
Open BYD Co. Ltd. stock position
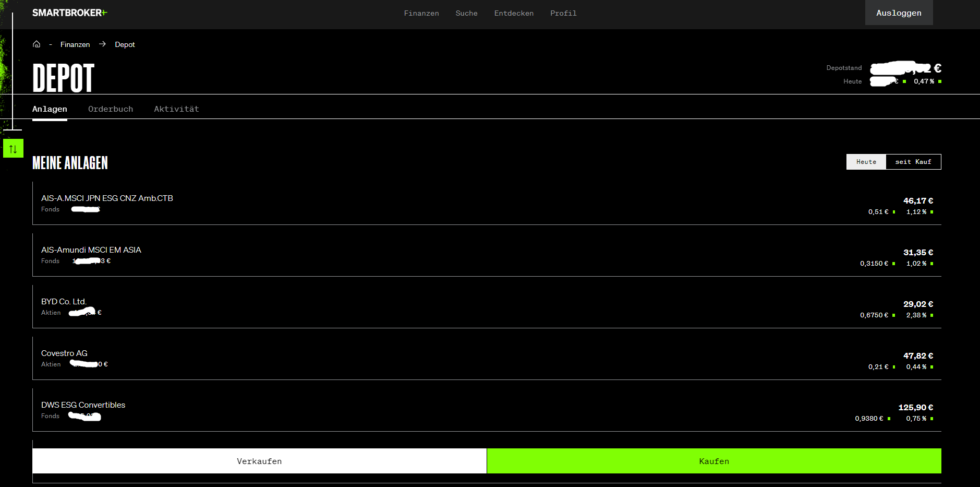click(487, 306)
